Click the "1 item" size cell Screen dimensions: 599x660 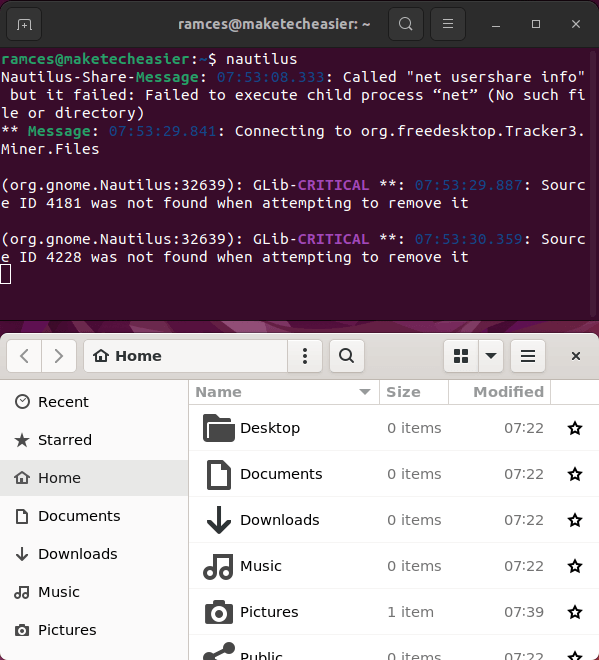click(410, 612)
